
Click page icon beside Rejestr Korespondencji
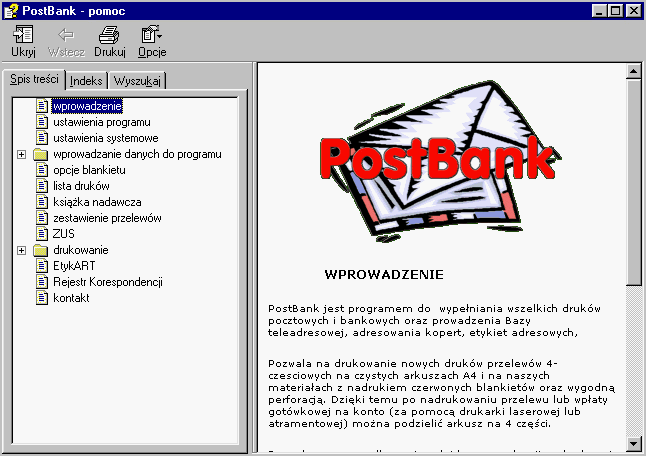pyautogui.click(x=42, y=282)
